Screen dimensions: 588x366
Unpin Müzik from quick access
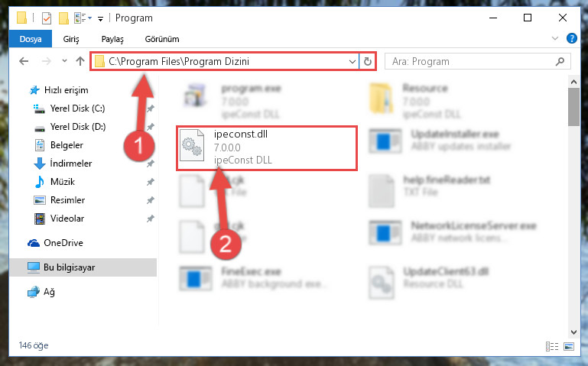coord(151,182)
